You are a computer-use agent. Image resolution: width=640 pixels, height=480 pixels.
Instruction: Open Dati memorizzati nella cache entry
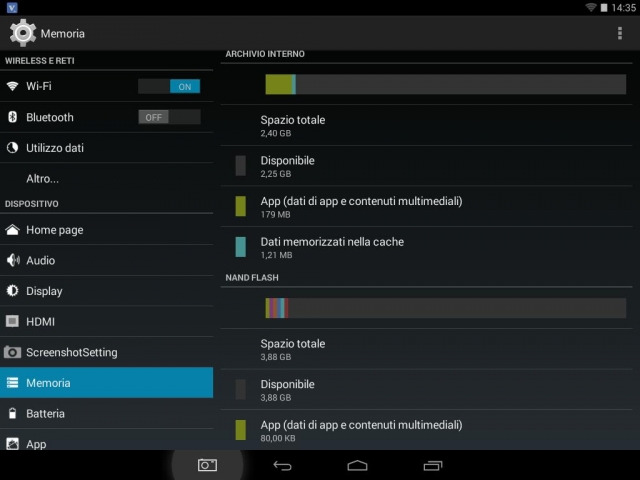point(427,247)
